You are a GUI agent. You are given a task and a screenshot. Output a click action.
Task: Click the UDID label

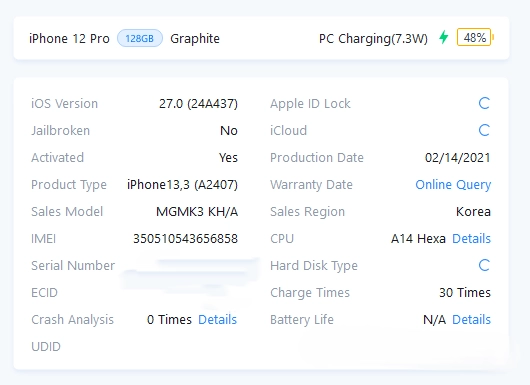pos(46,346)
